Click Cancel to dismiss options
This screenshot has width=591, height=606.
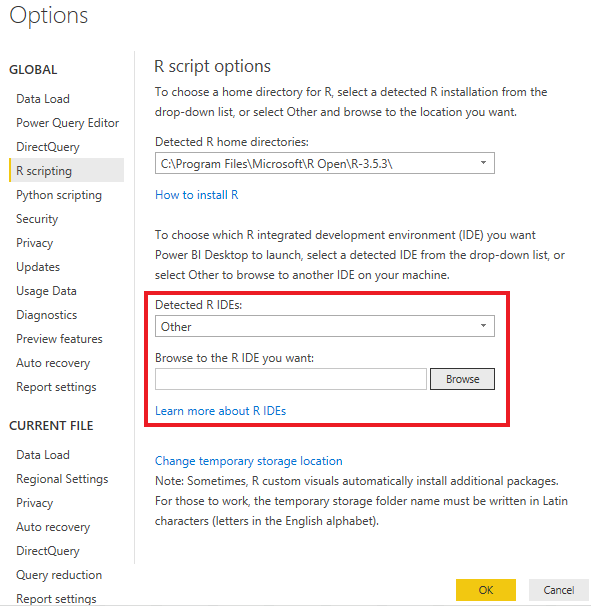[x=559, y=590]
